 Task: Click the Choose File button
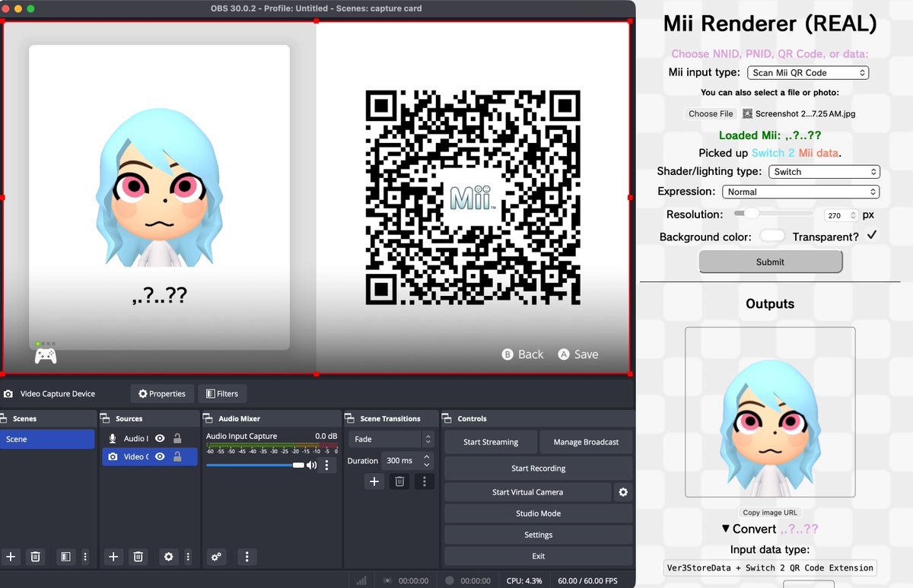coord(711,113)
